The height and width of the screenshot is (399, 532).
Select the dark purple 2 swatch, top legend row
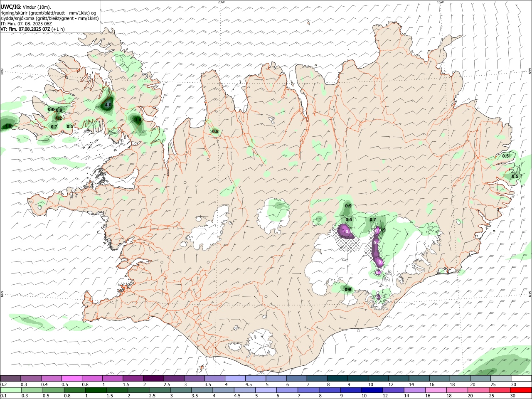pos(153,379)
